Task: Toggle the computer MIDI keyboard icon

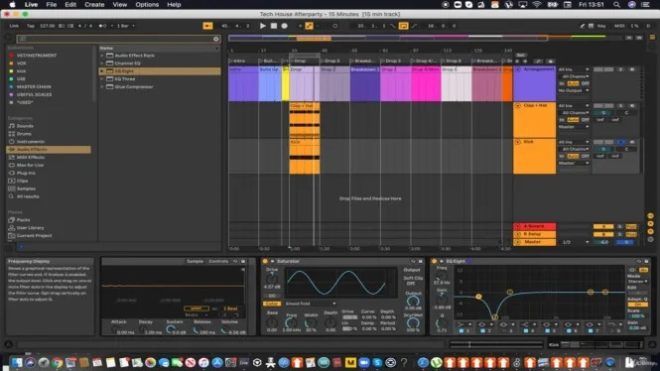Action: tap(591, 26)
